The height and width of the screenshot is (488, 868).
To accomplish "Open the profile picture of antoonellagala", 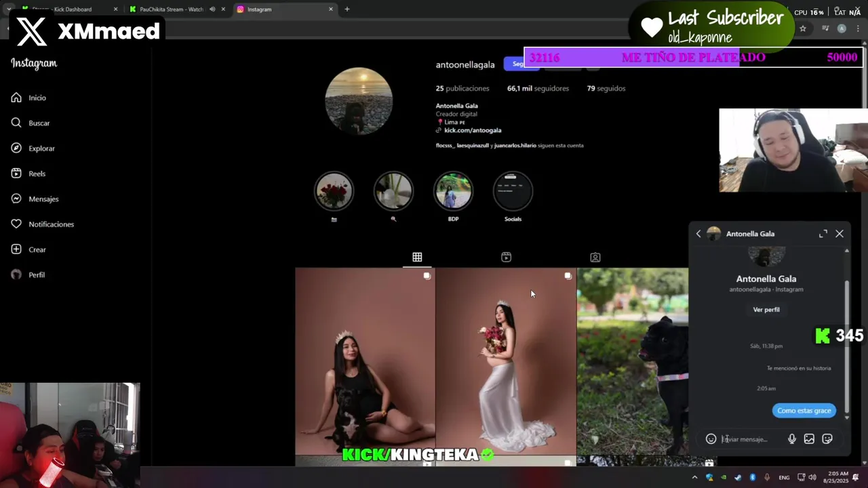I will (359, 101).
